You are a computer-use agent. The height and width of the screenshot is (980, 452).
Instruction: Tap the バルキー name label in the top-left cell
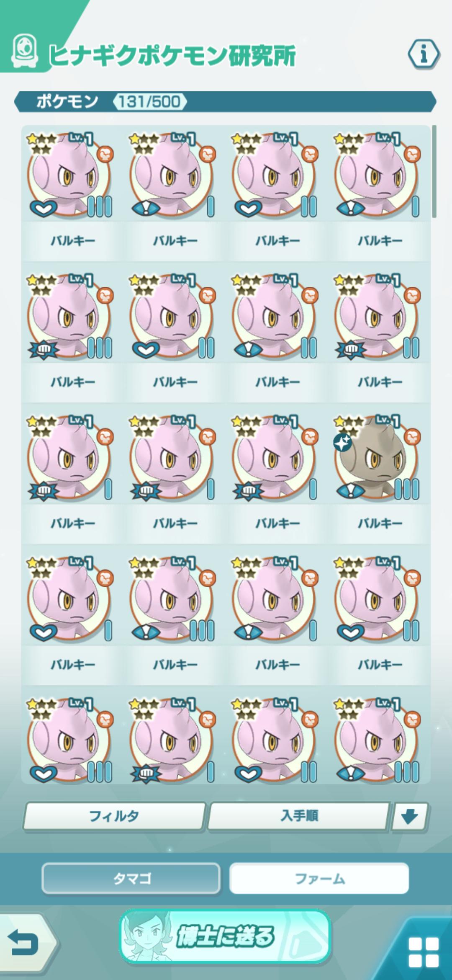73,241
